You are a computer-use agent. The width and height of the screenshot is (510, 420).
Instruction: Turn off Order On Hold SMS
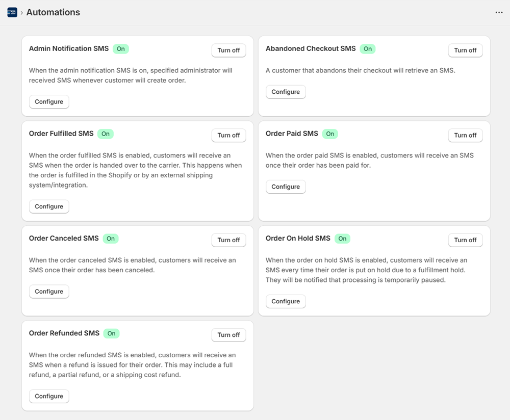coord(465,240)
